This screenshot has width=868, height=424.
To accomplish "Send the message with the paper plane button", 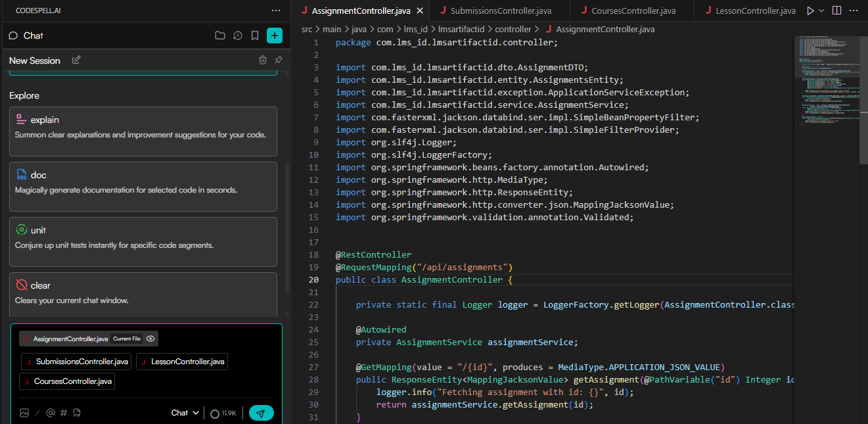I will (x=262, y=413).
